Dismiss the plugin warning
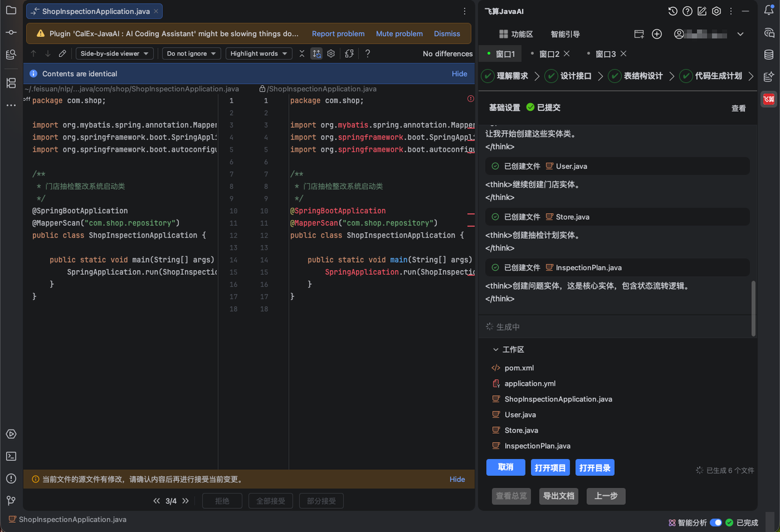The image size is (780, 532). (x=447, y=34)
